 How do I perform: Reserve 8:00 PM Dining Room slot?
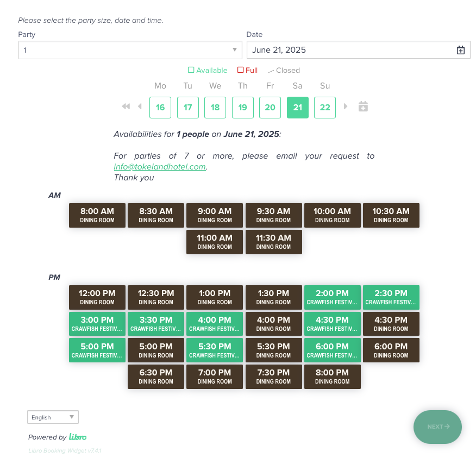(332, 377)
